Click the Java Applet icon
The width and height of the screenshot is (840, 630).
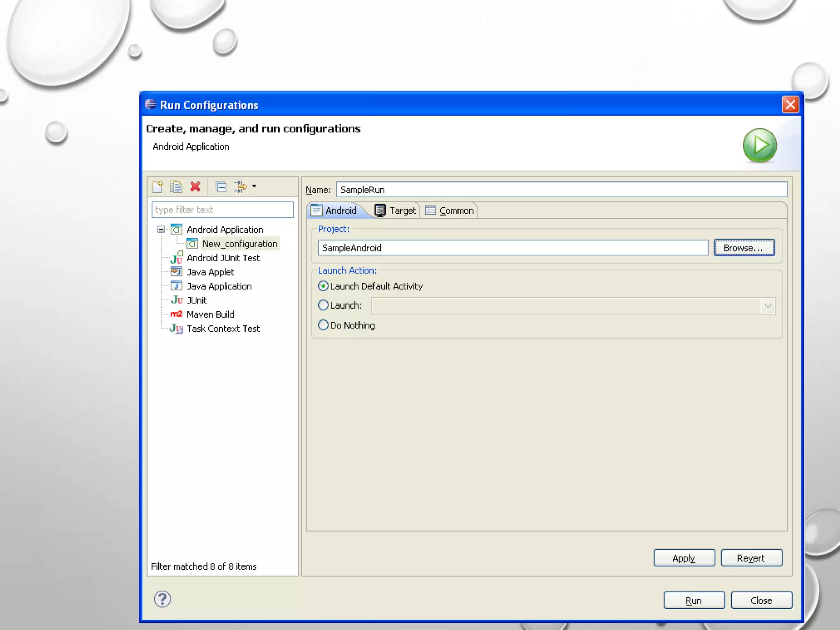(176, 272)
